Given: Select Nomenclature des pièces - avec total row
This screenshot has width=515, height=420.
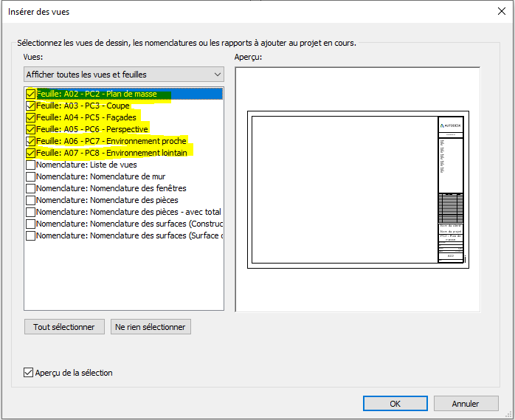Looking at the screenshot, I should point(128,212).
